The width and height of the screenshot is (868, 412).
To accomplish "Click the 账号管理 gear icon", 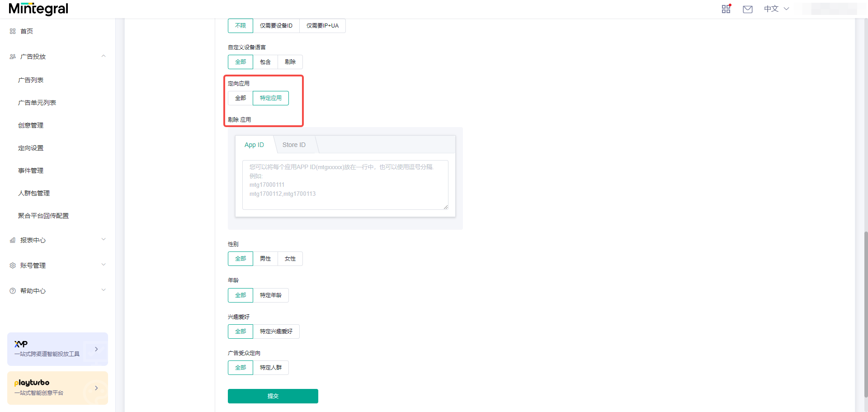I will 12,265.
